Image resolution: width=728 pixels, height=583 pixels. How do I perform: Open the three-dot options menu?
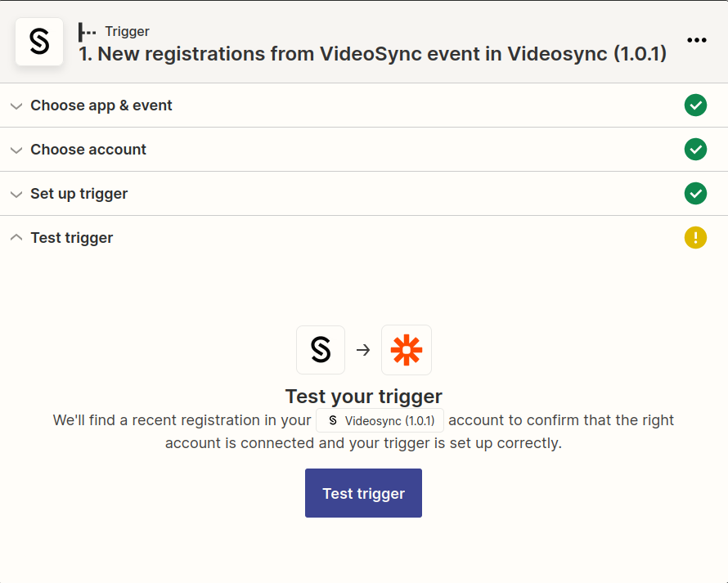pyautogui.click(x=697, y=40)
